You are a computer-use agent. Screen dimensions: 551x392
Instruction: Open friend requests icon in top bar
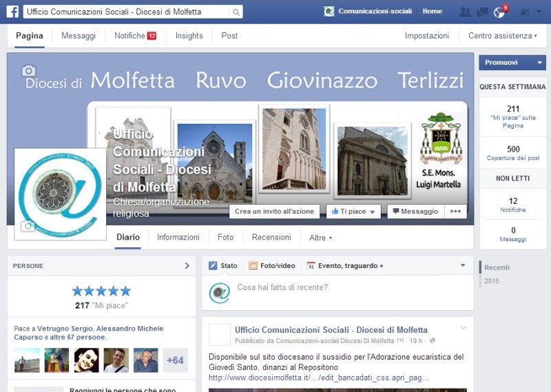465,12
